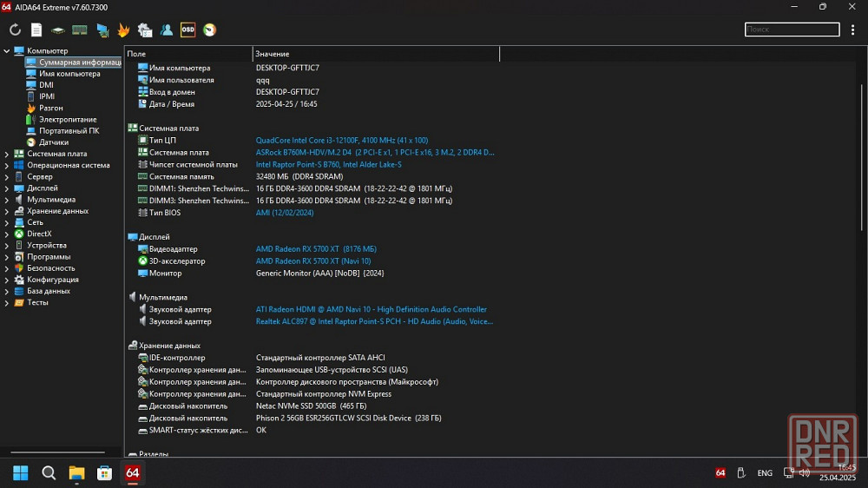Click the sidebar horizontal scrollbar

tap(57, 452)
